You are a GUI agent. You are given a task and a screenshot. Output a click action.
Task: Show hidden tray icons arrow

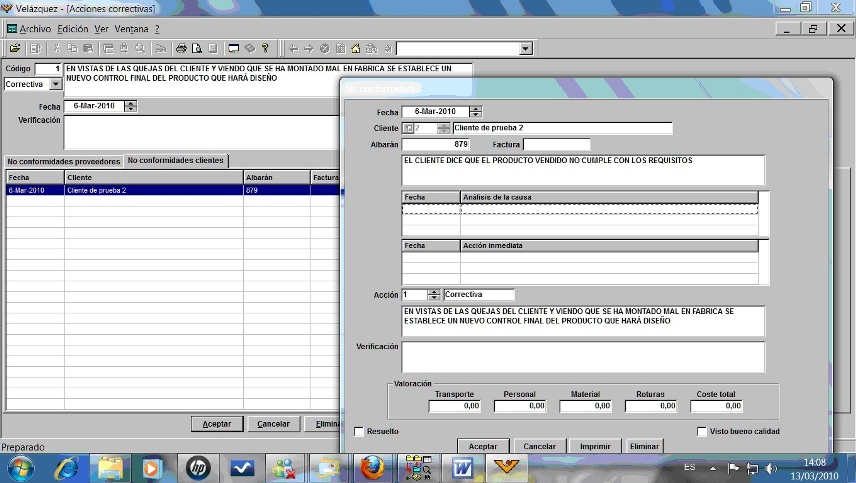pos(713,468)
